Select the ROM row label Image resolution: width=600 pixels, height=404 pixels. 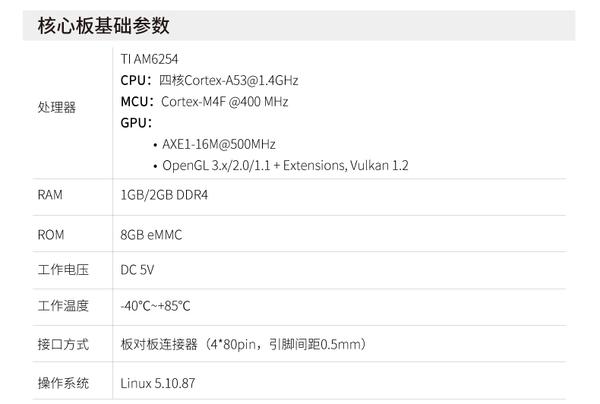click(x=50, y=234)
